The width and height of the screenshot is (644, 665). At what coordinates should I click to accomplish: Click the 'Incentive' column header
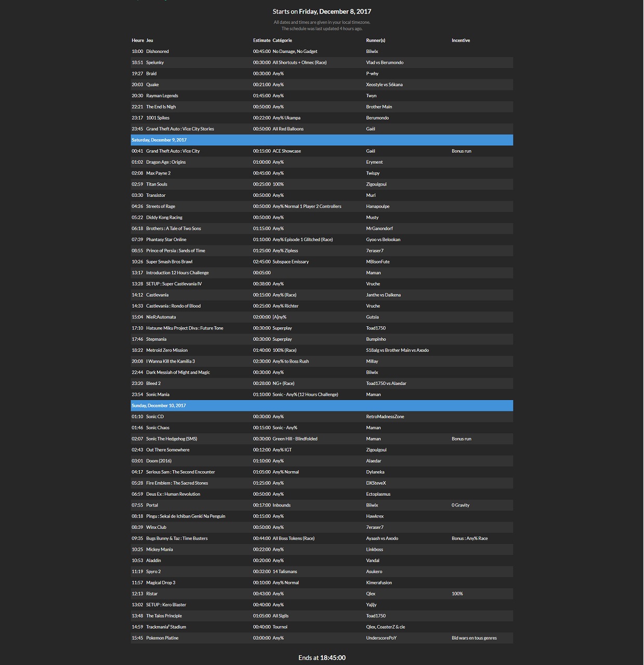click(461, 41)
